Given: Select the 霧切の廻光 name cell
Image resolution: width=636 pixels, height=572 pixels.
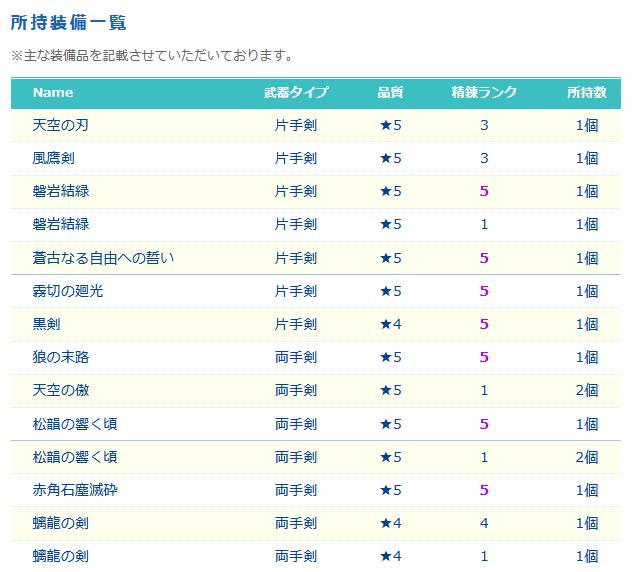Looking at the screenshot, I should [68, 291].
